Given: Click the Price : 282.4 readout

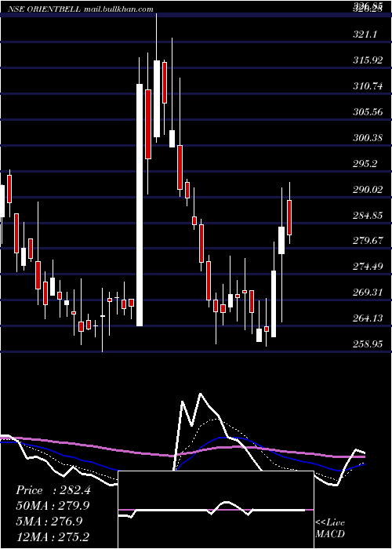Looking at the screenshot, I should pyautogui.click(x=53, y=490).
